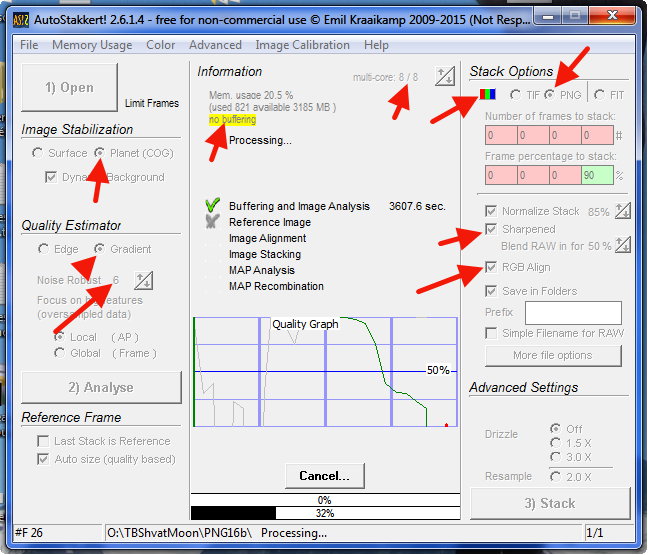Image resolution: width=648 pixels, height=555 pixels.
Task: Open More file options
Action: pos(553,355)
